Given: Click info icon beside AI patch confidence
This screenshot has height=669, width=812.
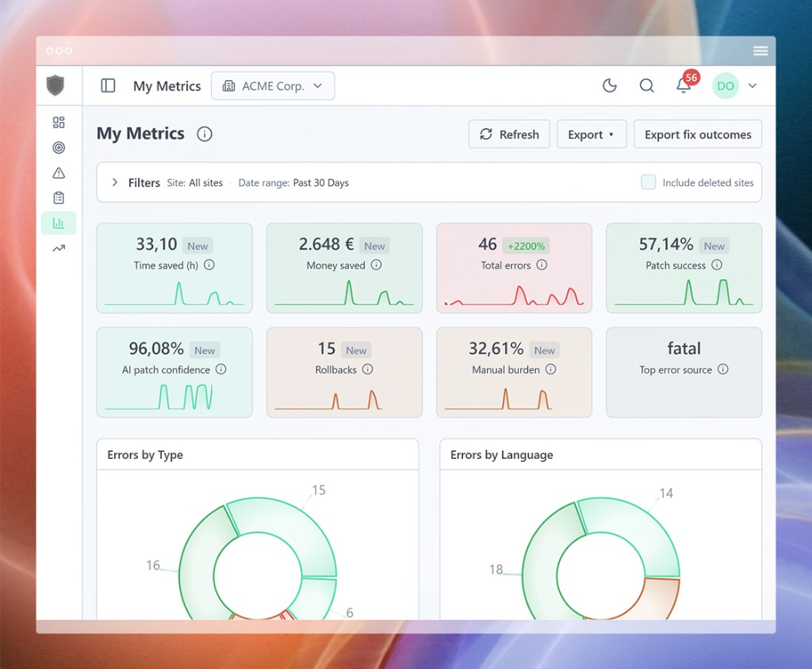Looking at the screenshot, I should tap(221, 369).
